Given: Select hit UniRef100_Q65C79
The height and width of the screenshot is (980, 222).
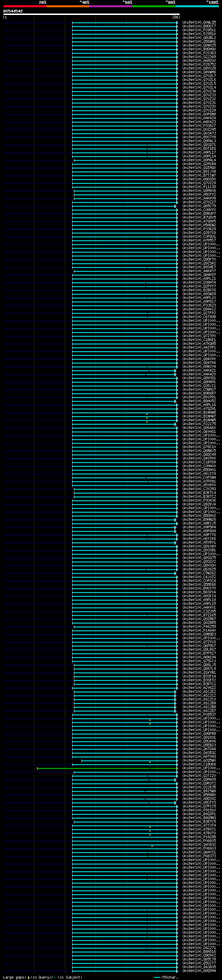Looking at the screenshot, I should (199, 206).
